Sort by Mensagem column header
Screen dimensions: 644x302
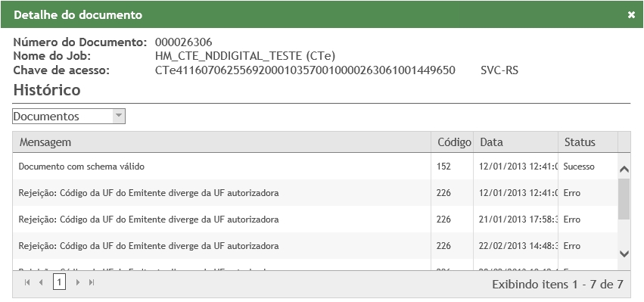(x=222, y=142)
